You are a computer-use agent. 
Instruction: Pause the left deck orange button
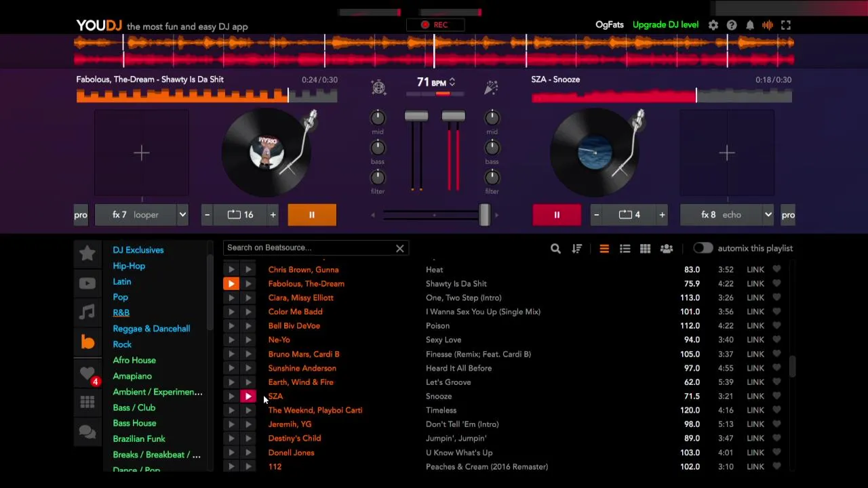tap(312, 215)
